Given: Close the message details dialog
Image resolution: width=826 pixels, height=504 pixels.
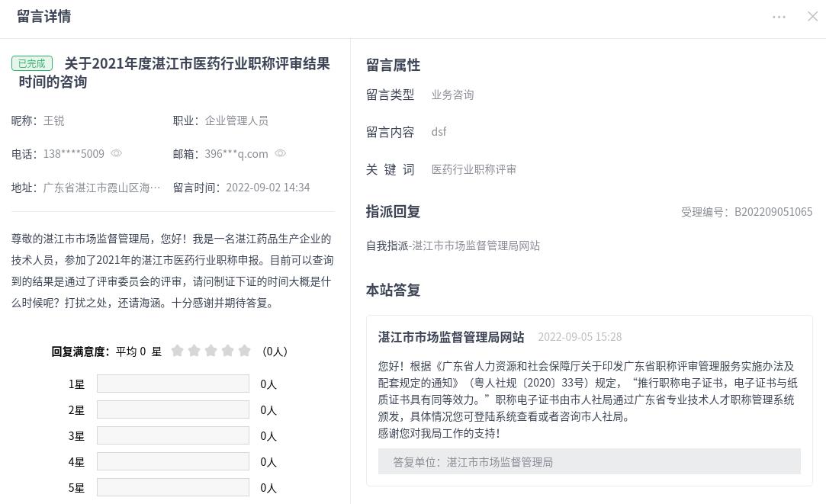Looking at the screenshot, I should coord(812,17).
